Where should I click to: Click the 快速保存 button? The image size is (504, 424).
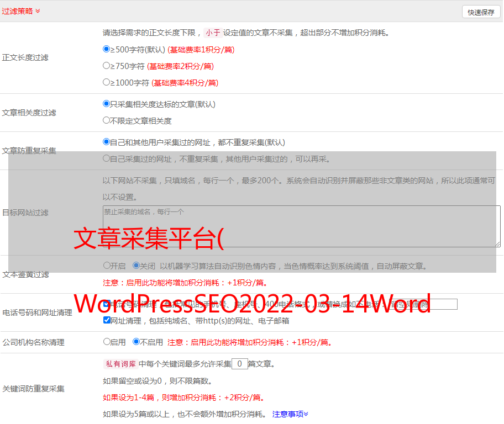[x=481, y=12]
